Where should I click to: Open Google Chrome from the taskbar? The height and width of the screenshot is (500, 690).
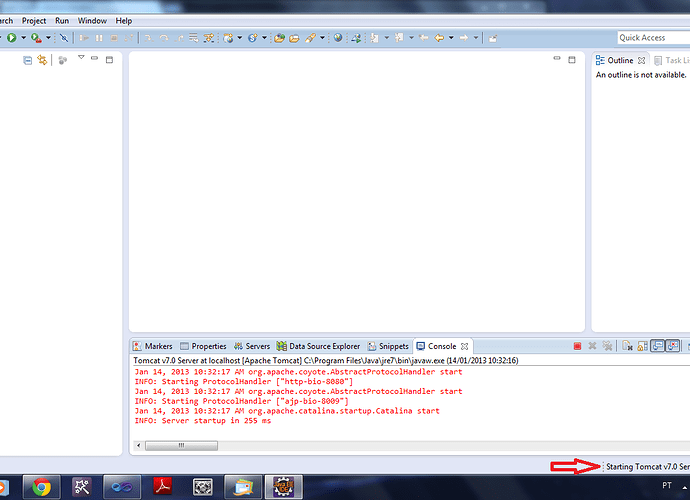point(41,487)
